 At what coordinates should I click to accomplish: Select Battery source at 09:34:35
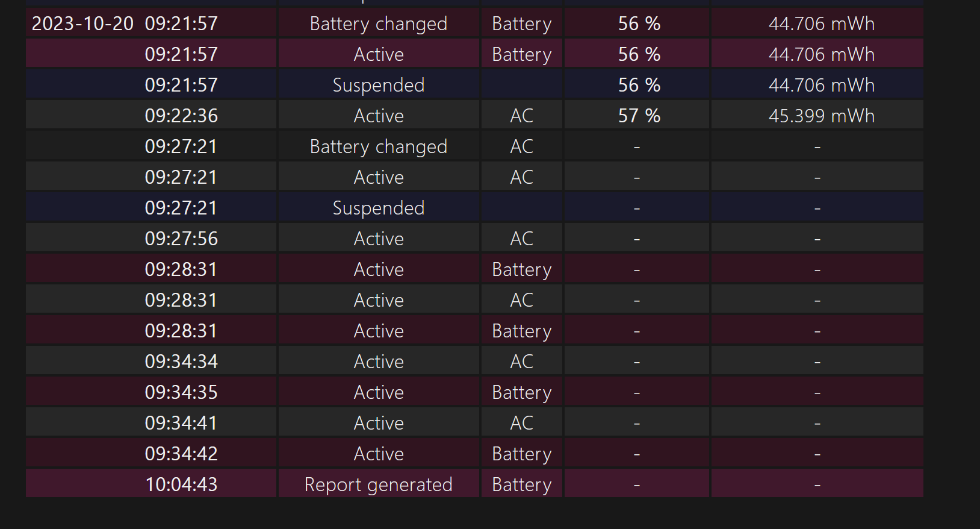522,392
